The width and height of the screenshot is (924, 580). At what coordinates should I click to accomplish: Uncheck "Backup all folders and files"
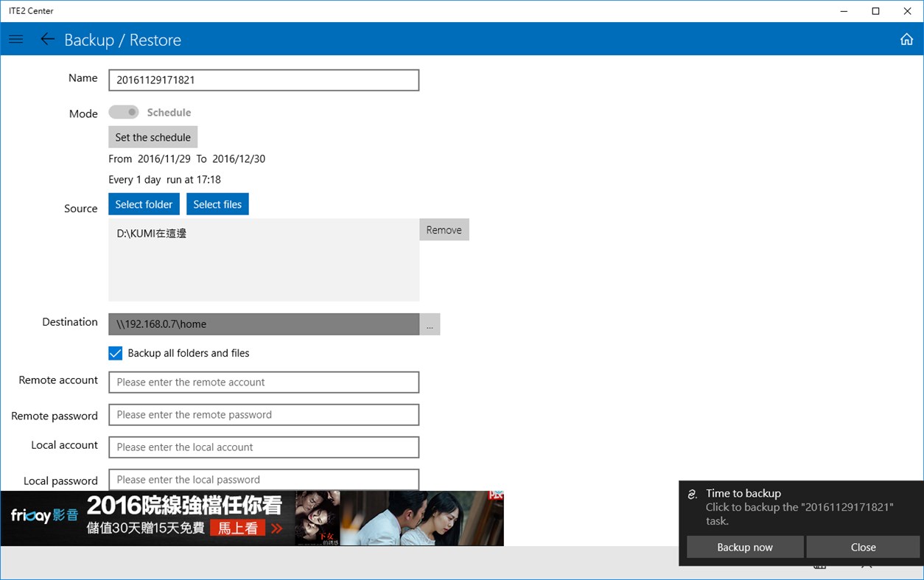pyautogui.click(x=115, y=353)
